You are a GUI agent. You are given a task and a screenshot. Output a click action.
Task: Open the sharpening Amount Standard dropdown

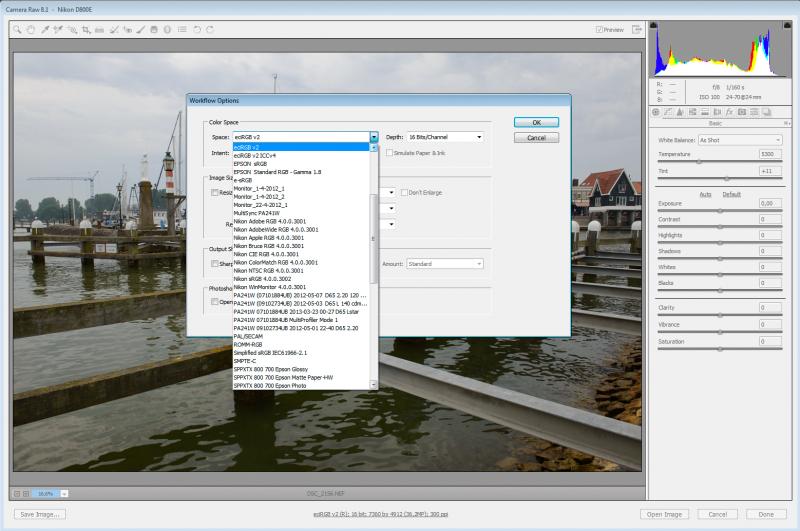pyautogui.click(x=445, y=264)
